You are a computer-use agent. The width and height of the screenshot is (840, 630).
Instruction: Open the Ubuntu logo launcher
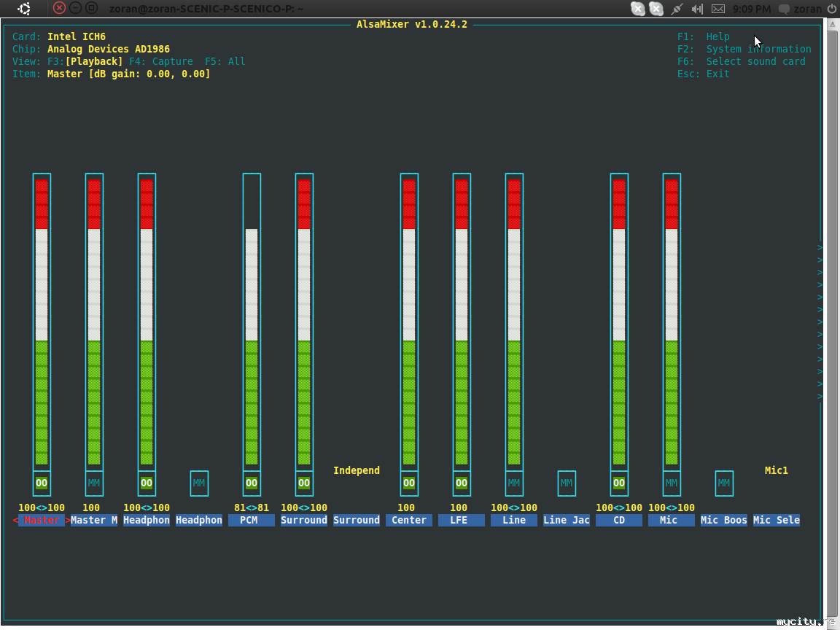click(x=24, y=9)
